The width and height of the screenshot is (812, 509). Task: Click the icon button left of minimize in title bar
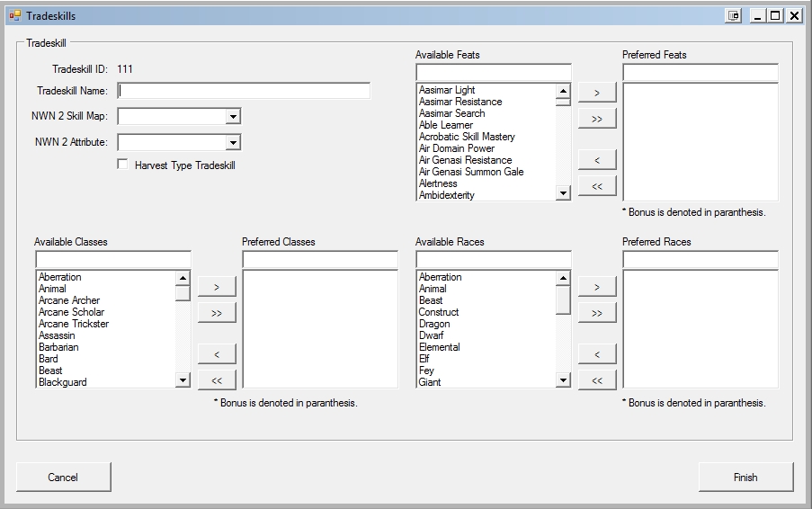734,15
